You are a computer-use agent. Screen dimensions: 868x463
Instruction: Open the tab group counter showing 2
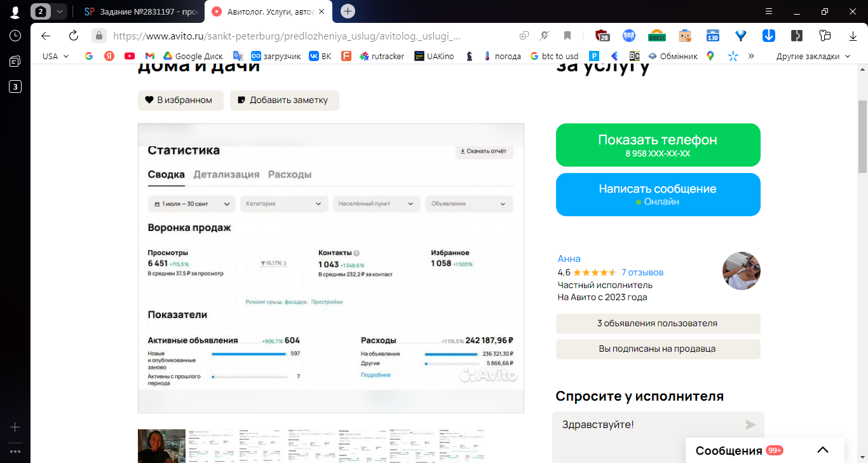(41, 11)
